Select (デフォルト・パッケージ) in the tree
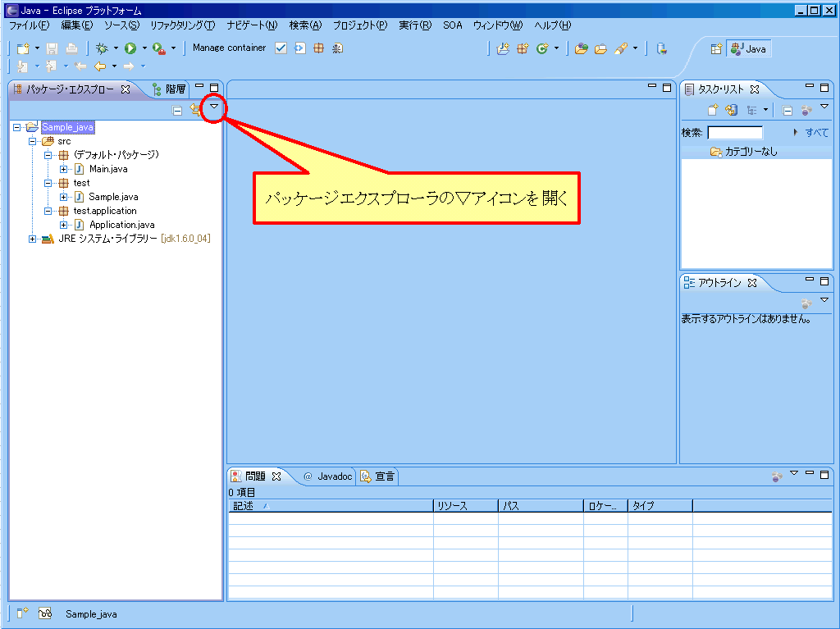 pos(116,155)
